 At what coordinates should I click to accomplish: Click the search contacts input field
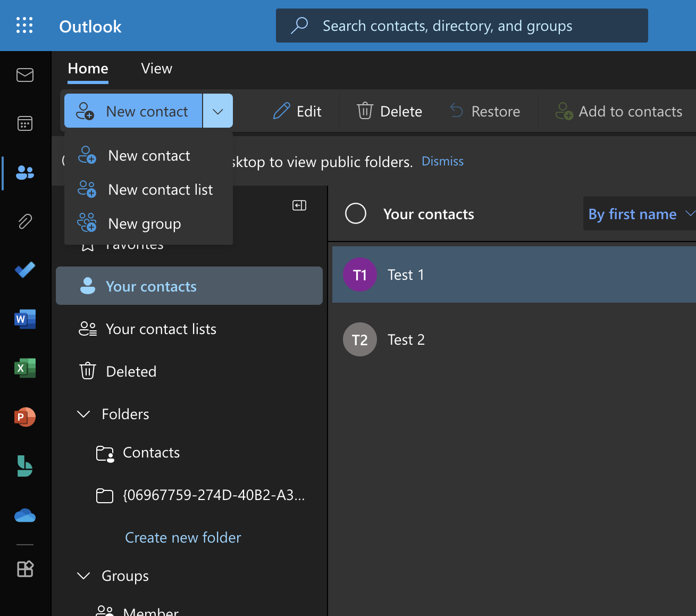(x=462, y=26)
